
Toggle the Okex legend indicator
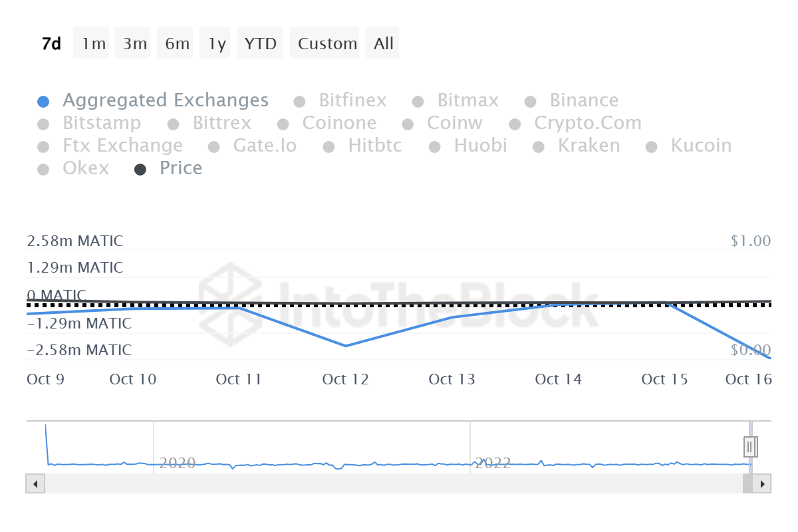(86, 168)
